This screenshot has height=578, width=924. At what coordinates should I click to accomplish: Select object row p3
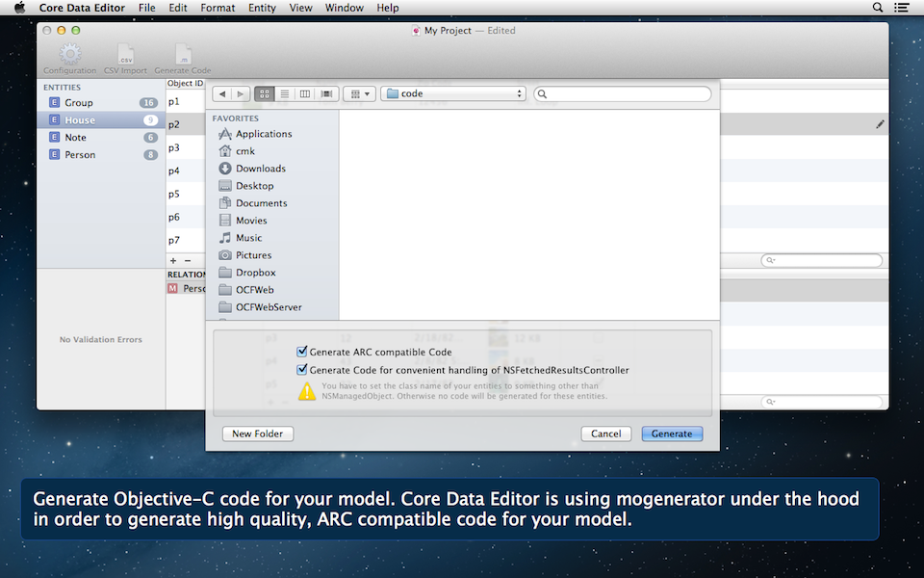coord(186,147)
